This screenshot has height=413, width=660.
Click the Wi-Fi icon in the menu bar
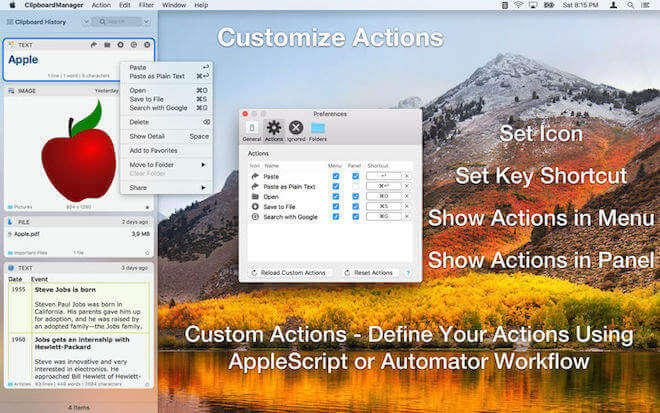click(519, 5)
